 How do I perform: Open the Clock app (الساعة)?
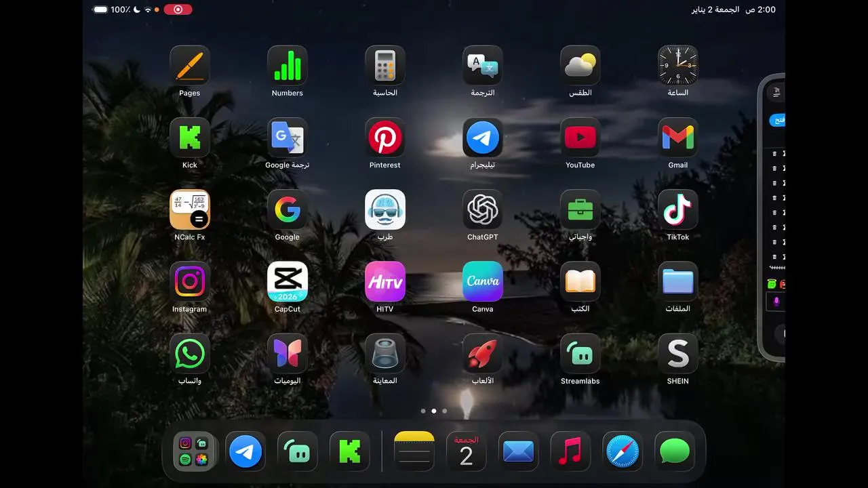click(678, 65)
